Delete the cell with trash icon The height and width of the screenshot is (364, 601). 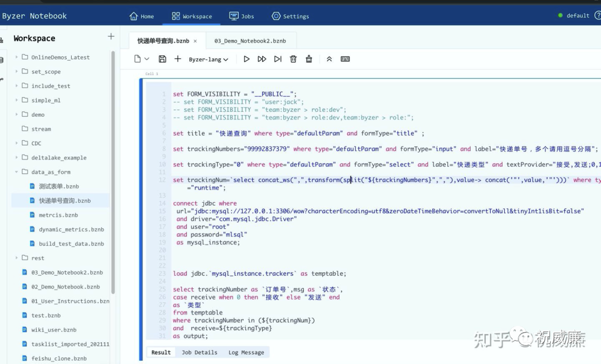293,59
